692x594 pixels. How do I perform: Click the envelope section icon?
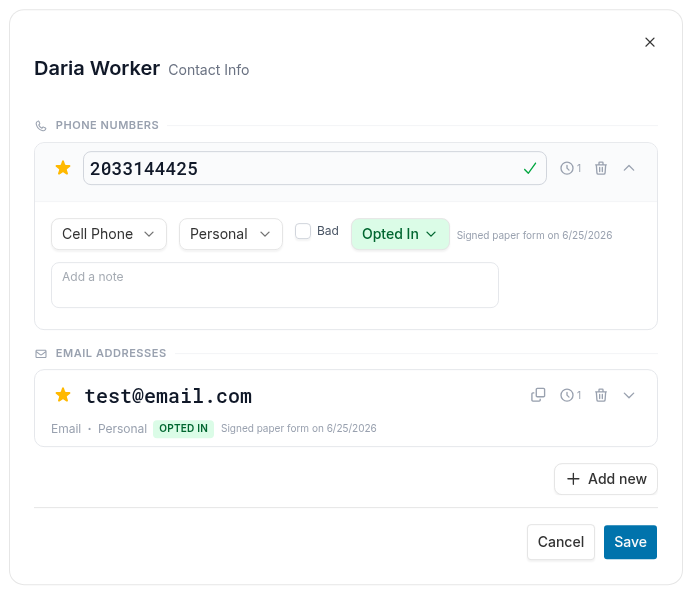(x=41, y=354)
